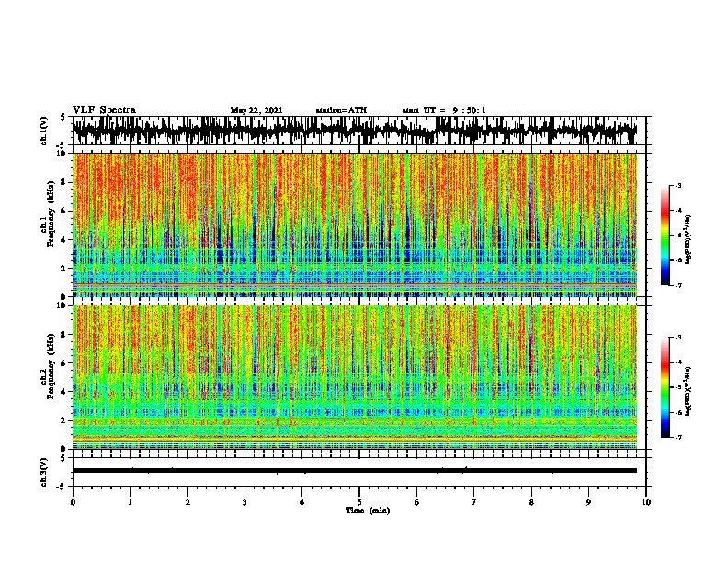This screenshot has width=728, height=563.
Task: Select the "start UT = 9 : 50: 1" text
Action: click(444, 110)
